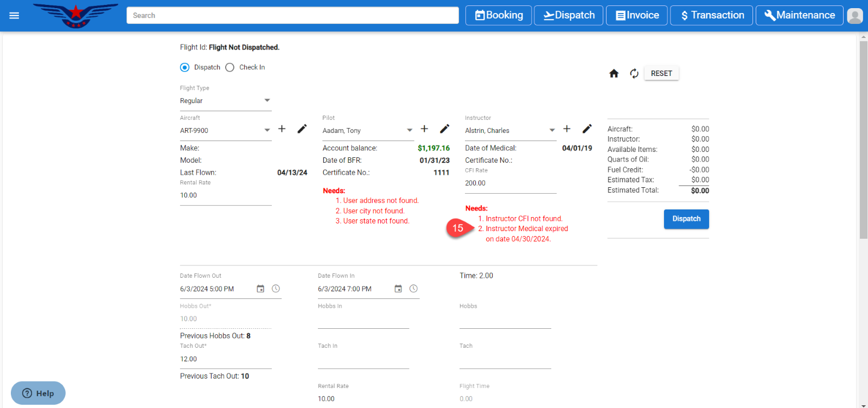Screen dimensions: 868x408
Task: Open the Maintenance menu
Action: pos(799,15)
